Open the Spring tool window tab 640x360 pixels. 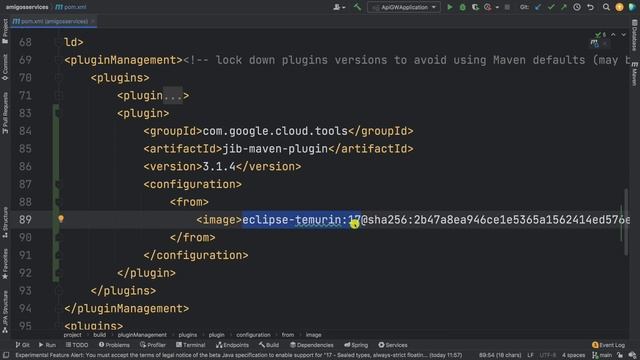pyautogui.click(x=356, y=345)
